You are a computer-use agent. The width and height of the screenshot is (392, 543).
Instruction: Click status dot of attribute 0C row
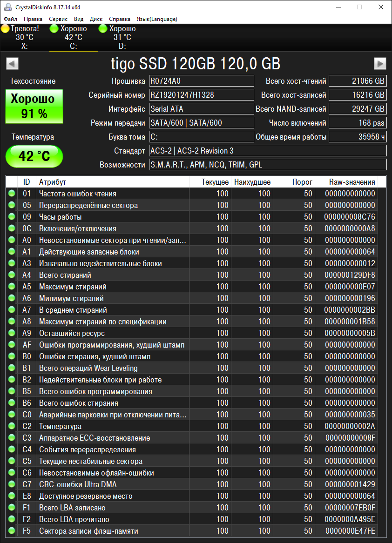12,228
